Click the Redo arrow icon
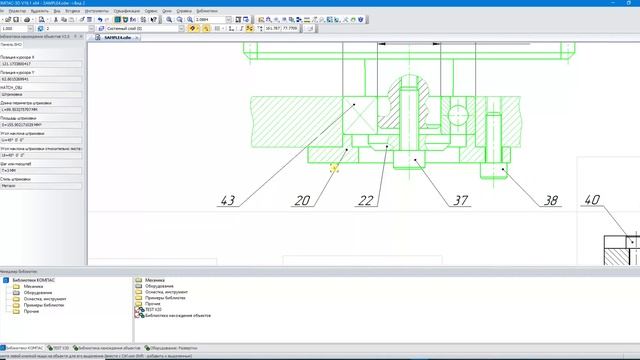The width and height of the screenshot is (640, 360). click(107, 20)
